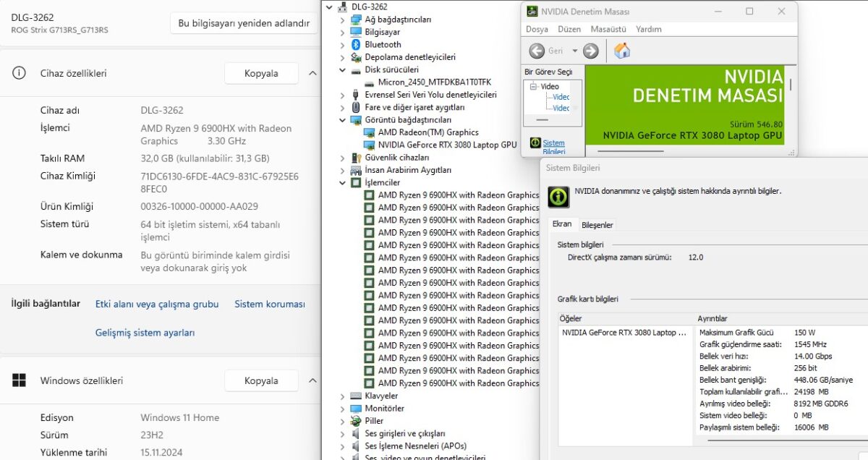
Task: Collapse the DLG-3262 root tree node
Action: point(330,7)
